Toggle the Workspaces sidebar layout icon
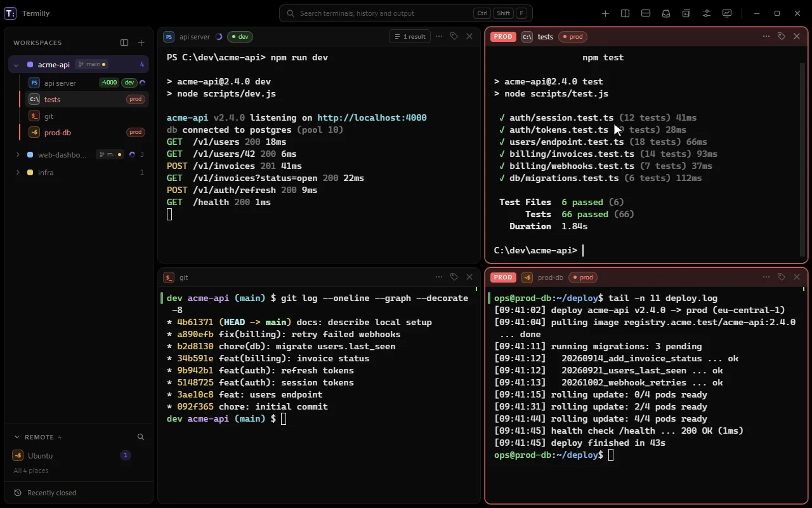812x508 pixels. [124, 43]
